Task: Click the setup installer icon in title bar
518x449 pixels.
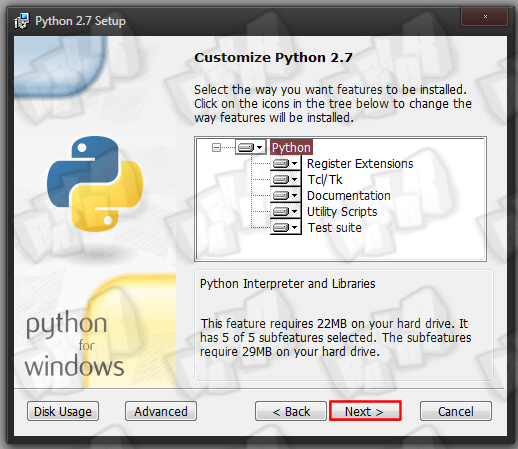Action: click(x=22, y=21)
